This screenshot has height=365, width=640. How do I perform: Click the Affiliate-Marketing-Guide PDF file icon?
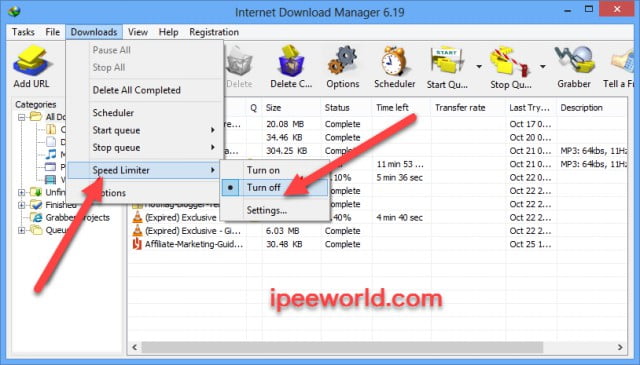137,244
